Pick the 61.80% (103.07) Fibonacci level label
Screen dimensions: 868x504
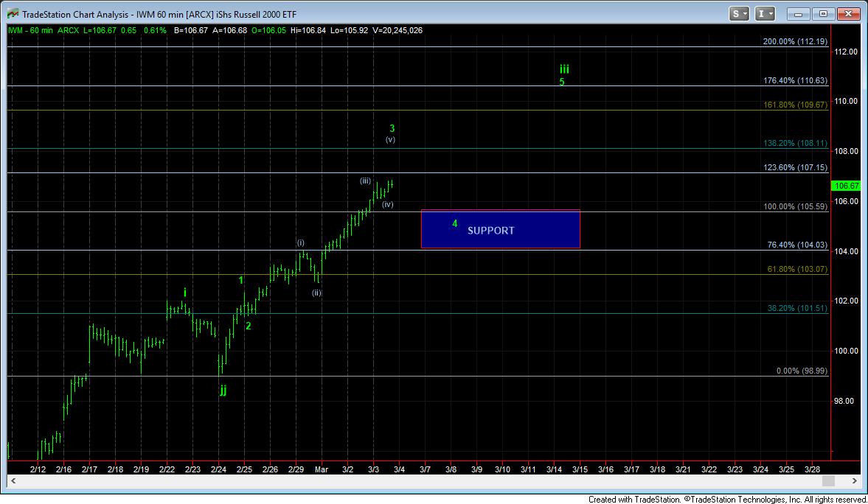(x=797, y=270)
